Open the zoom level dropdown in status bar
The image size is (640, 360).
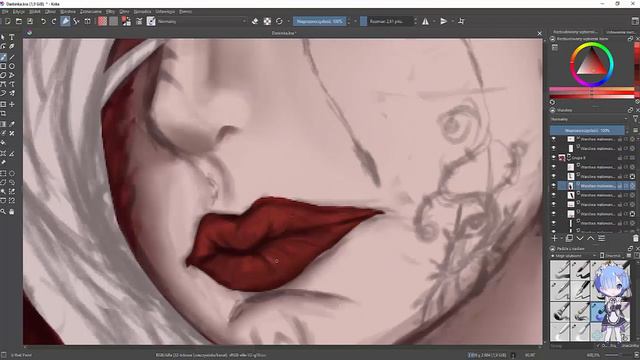pos(593,355)
